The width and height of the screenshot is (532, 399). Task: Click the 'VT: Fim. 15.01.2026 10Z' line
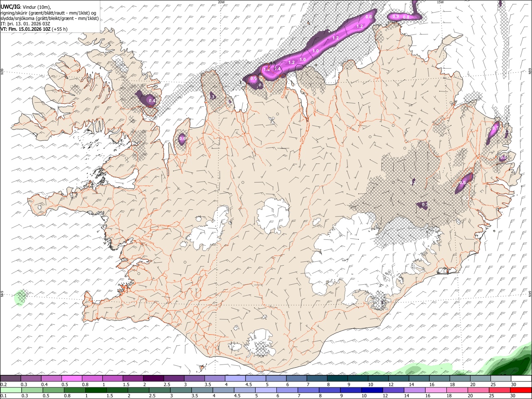point(25,29)
